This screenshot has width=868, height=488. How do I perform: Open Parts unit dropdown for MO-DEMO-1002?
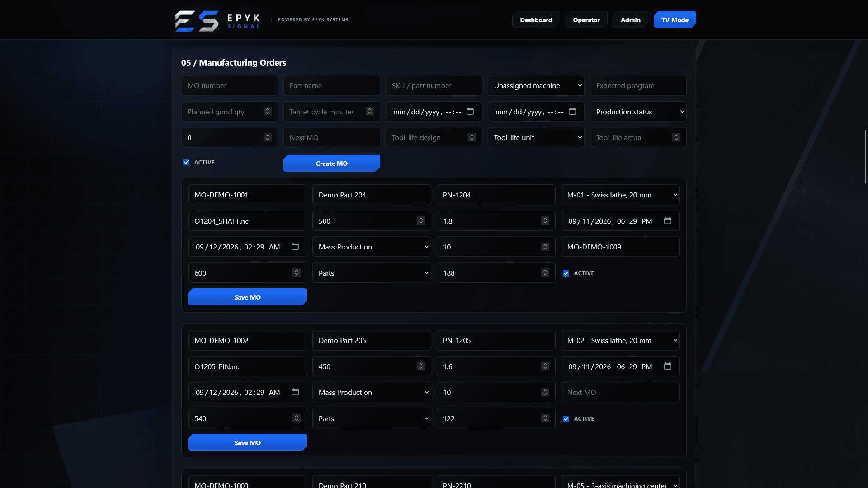click(371, 418)
